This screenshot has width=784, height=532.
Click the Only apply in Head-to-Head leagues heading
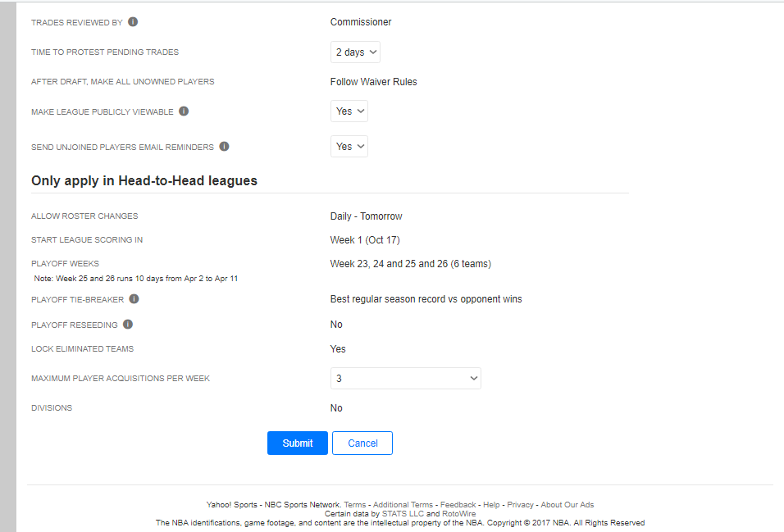pyautogui.click(x=144, y=180)
